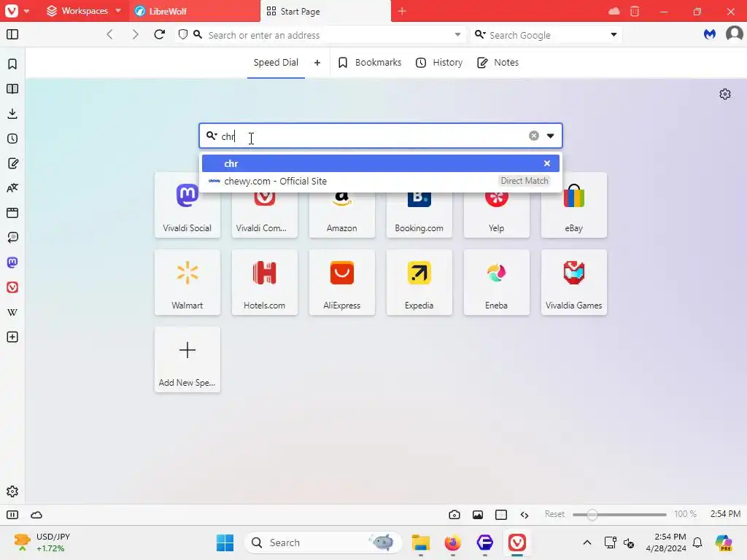Select the Speed Dial tab

pos(276,63)
